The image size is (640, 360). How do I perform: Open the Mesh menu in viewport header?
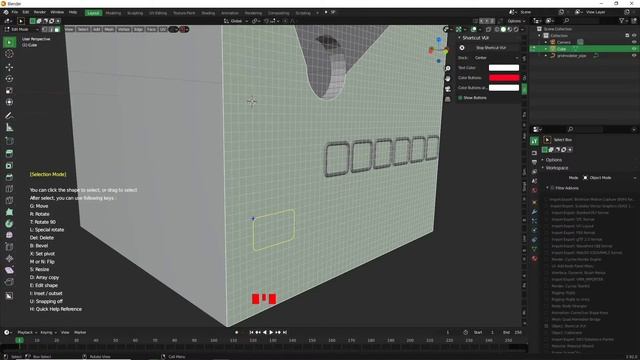coord(109,29)
